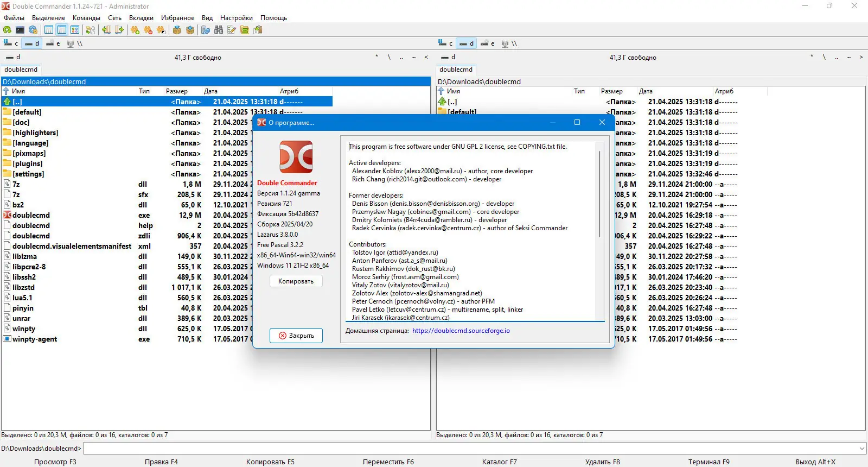Click the right green arrow panel icon
Screen dimensions: 868x467
point(119,30)
